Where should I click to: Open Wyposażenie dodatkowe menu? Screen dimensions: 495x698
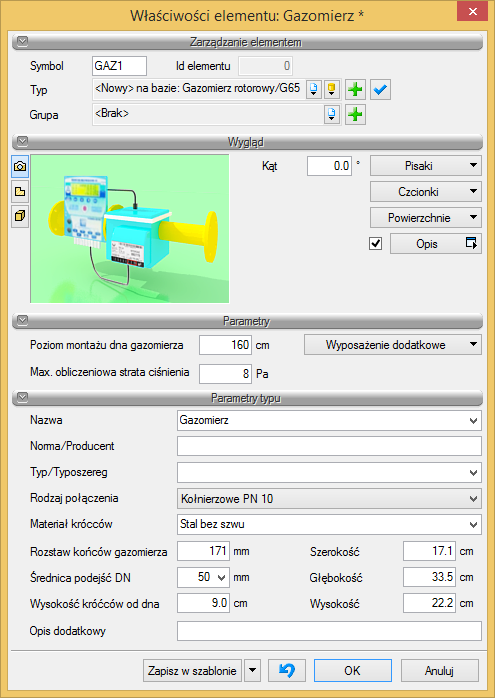pyautogui.click(x=393, y=345)
